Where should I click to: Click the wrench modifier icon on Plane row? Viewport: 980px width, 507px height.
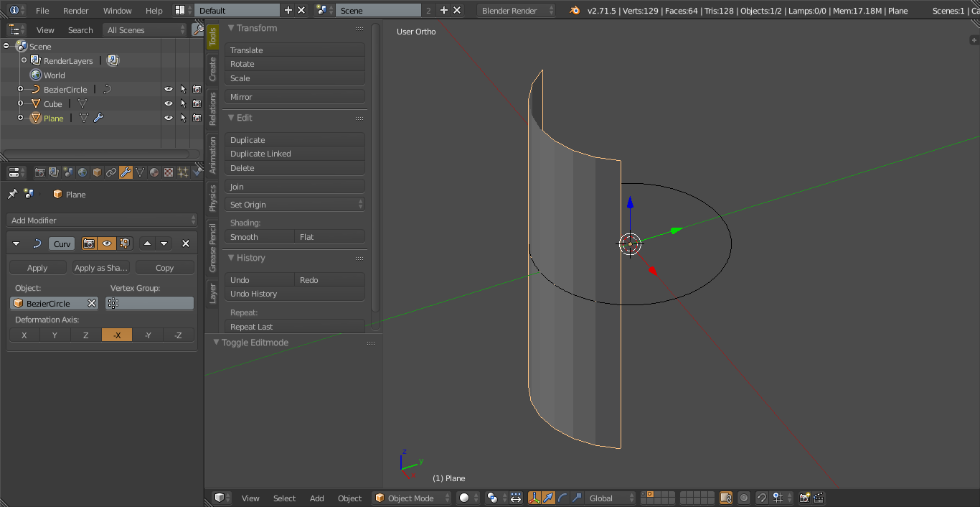98,118
